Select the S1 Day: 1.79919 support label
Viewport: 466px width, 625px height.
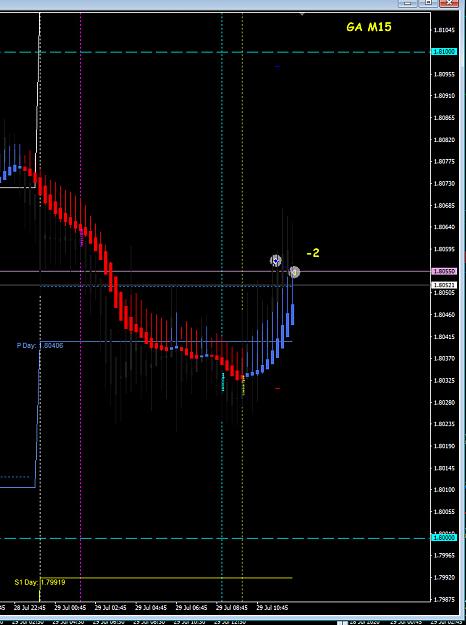click(x=40, y=582)
